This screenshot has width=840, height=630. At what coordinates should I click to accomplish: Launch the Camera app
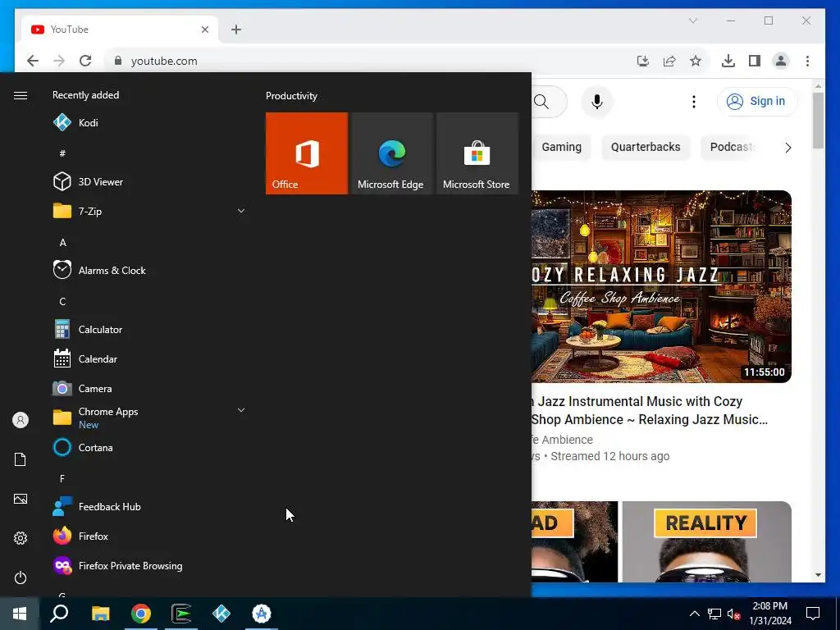(150, 388)
